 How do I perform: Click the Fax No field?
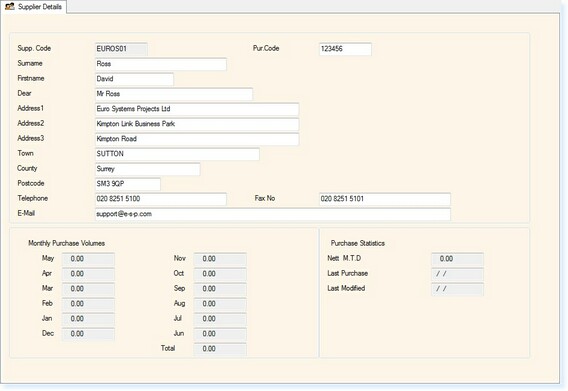pos(385,199)
